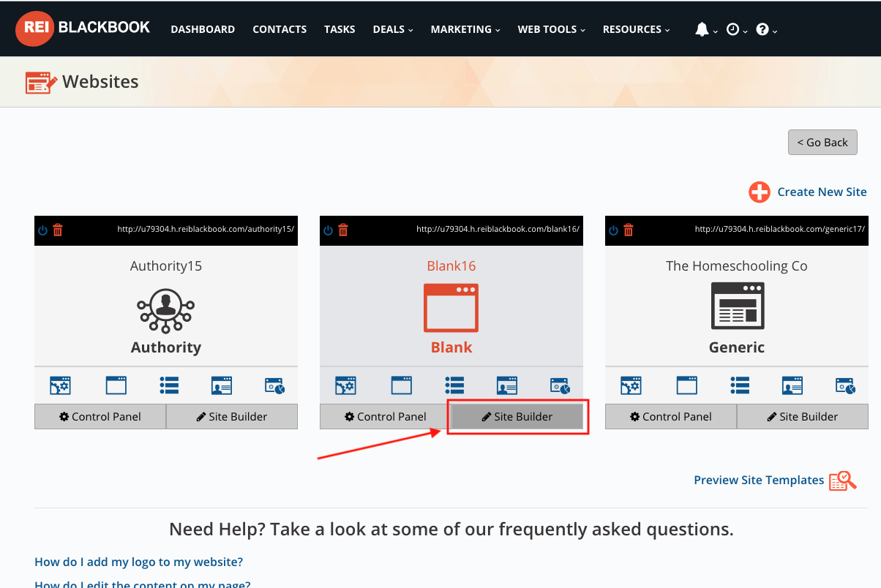Click the Preview Site Templates link
The width and height of the screenshot is (881, 588).
759,480
